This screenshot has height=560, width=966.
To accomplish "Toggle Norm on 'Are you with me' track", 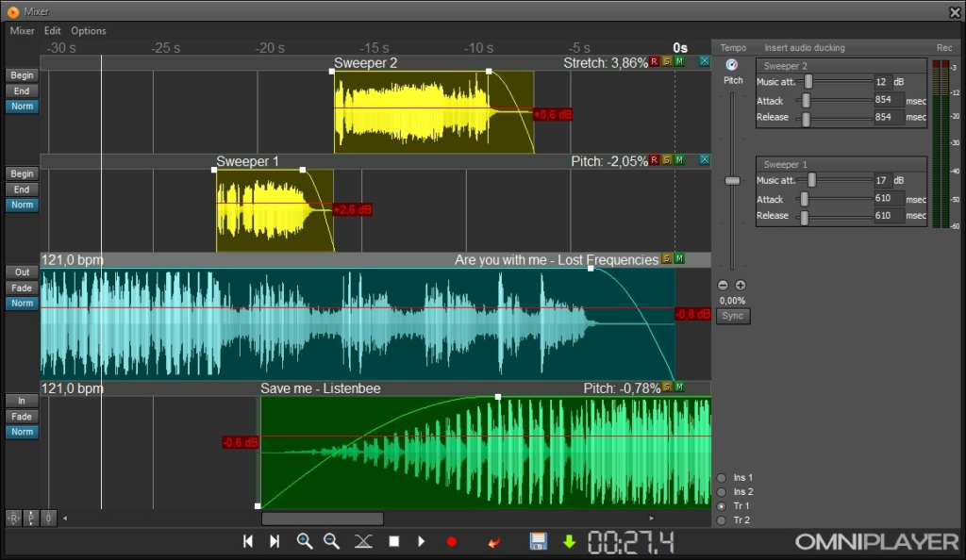I will (23, 304).
